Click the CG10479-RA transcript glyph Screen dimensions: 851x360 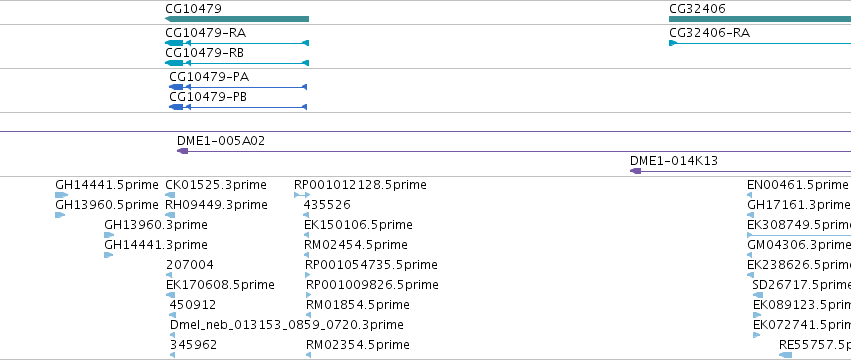tap(237, 43)
